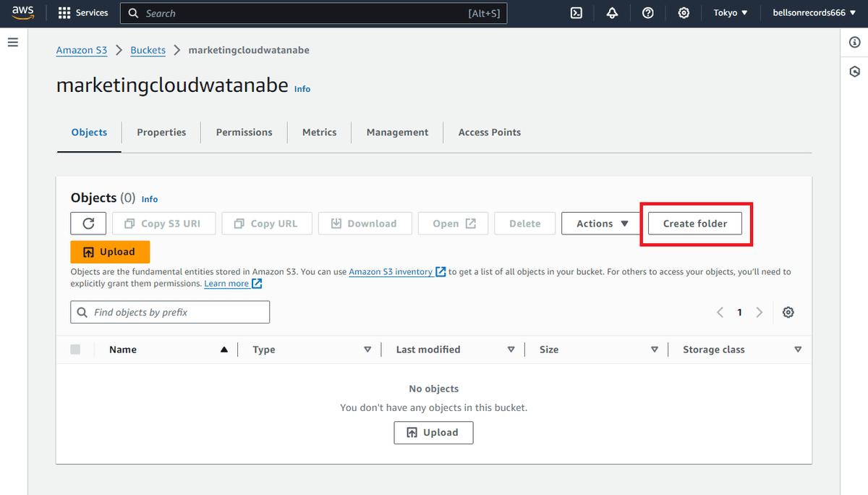Switch to the Objects tab

click(89, 132)
